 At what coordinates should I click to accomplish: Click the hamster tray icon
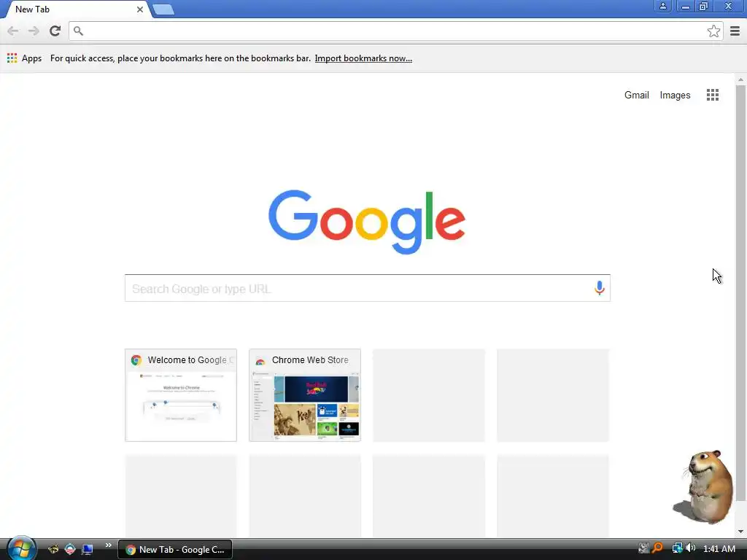click(643, 548)
